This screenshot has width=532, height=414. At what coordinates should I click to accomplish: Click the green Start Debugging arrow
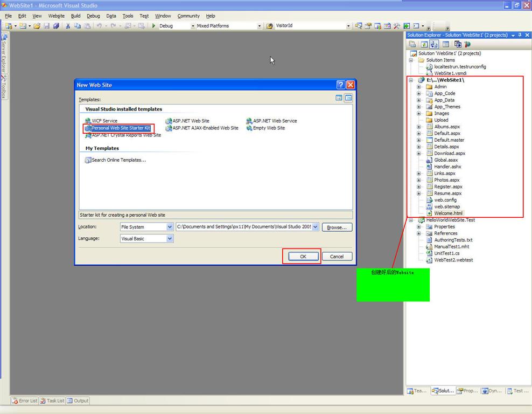tap(153, 26)
